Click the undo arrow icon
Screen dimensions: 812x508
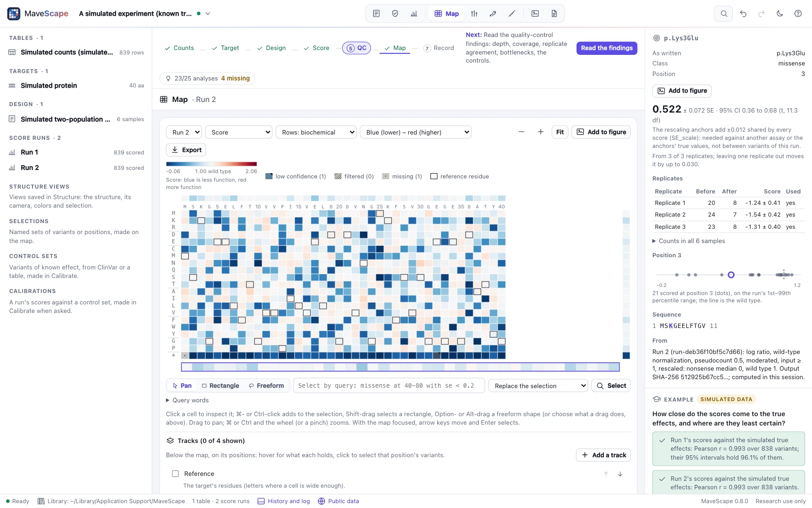[743, 13]
